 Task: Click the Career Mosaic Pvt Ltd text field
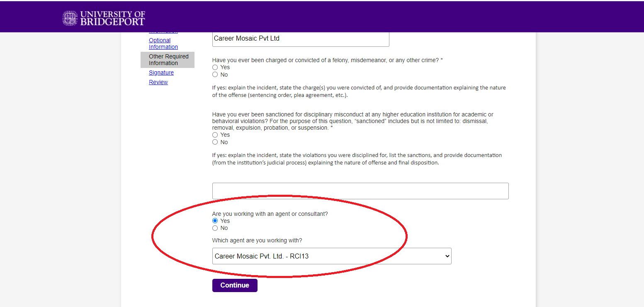click(301, 39)
